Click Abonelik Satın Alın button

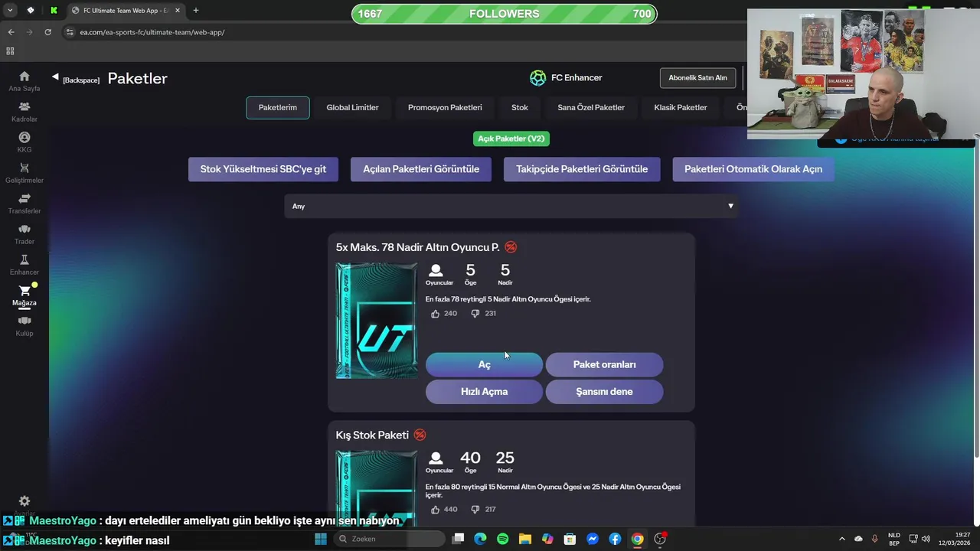tap(697, 78)
